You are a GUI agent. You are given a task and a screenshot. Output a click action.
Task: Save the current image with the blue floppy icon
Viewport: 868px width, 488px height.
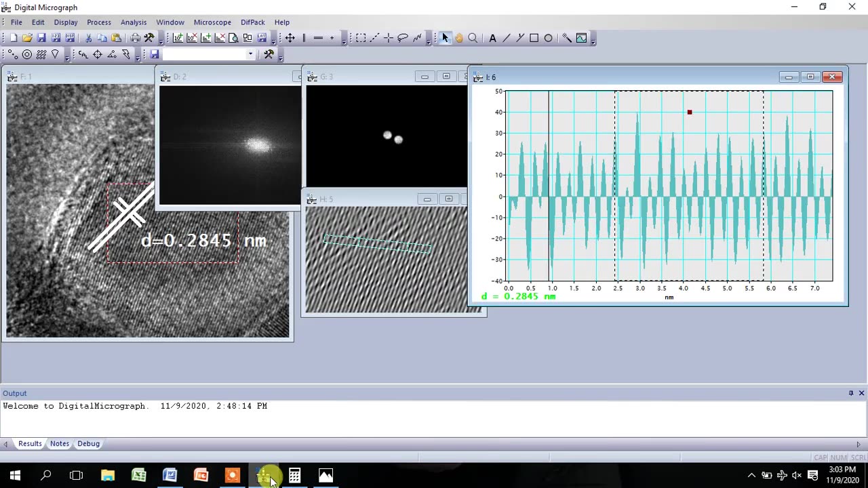[41, 38]
